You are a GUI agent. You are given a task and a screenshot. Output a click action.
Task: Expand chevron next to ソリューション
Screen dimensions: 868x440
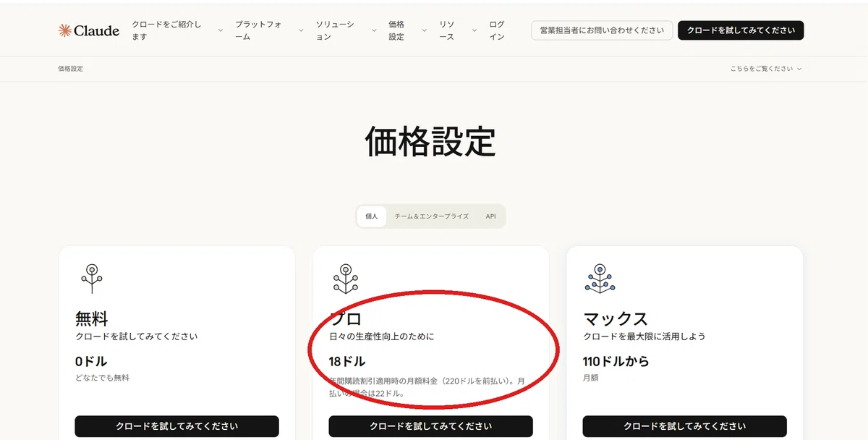(374, 30)
